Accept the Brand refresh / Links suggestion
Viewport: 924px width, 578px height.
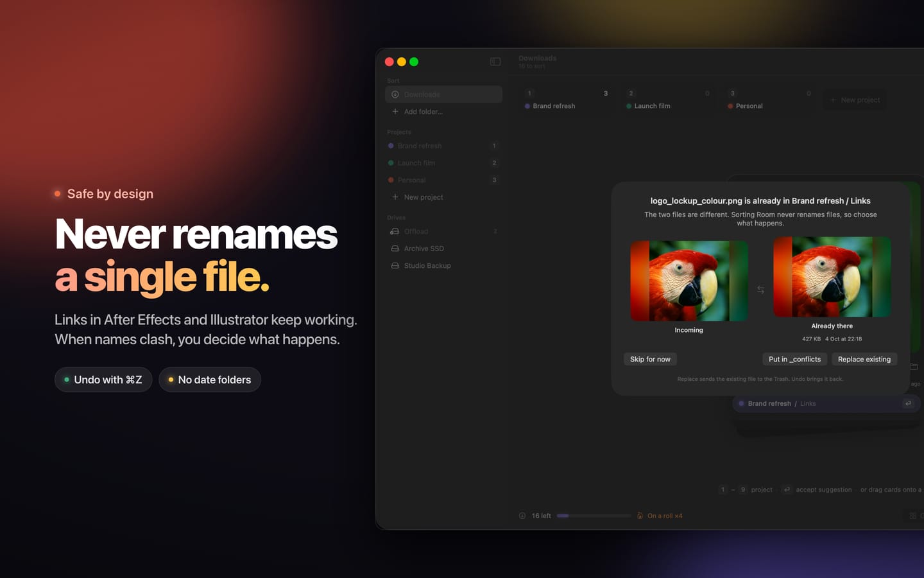click(x=826, y=403)
